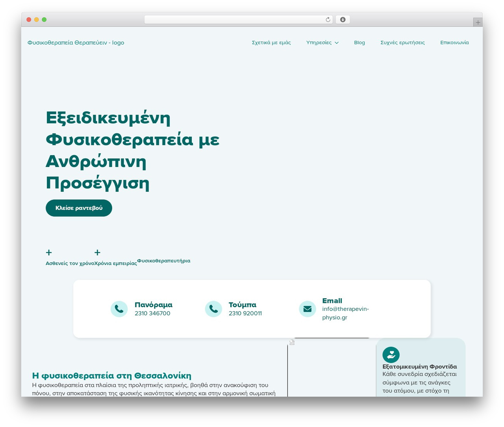
Task: Go to the Blog page
Action: point(359,43)
